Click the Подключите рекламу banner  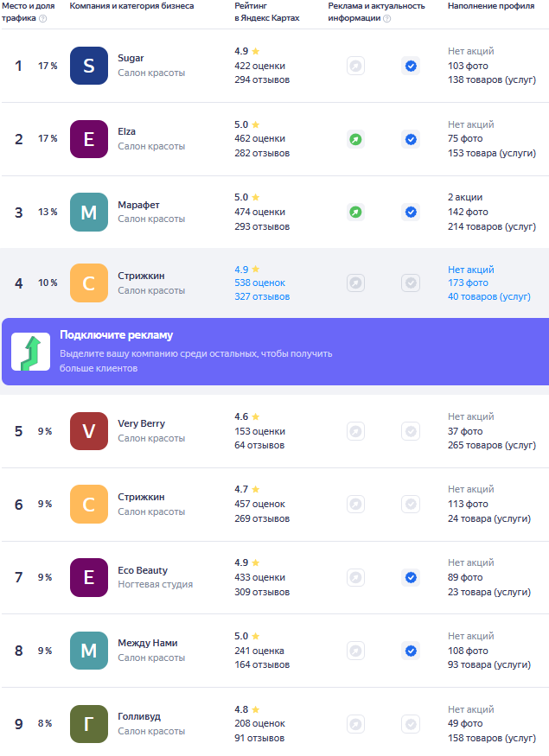tap(275, 352)
